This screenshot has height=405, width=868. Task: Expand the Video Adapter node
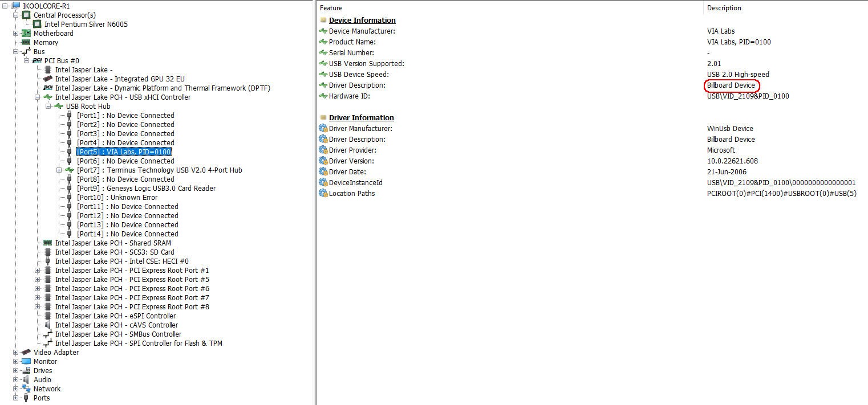click(16, 352)
